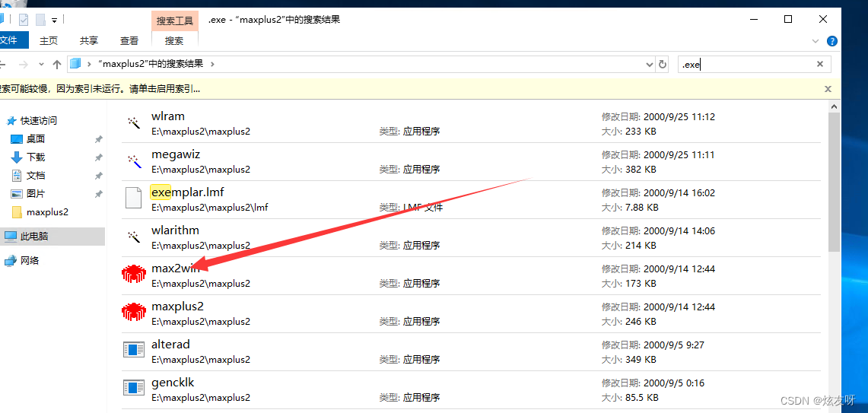Select This PC (此电脑) in sidebar
The width and height of the screenshot is (868, 413).
[x=33, y=237]
